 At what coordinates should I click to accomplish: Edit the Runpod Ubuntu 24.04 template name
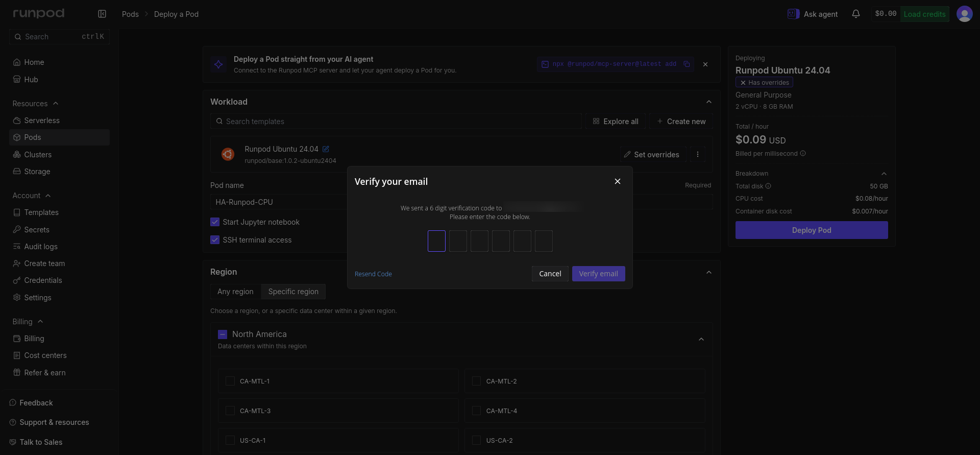326,149
